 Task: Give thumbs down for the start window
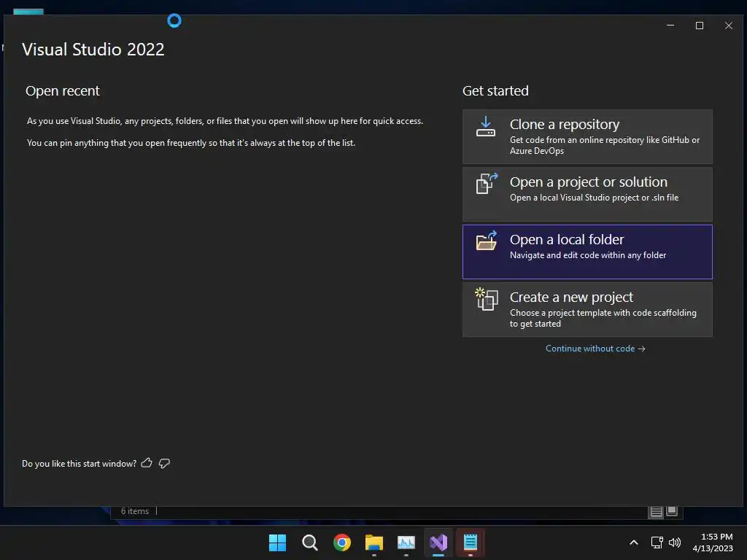(x=164, y=463)
